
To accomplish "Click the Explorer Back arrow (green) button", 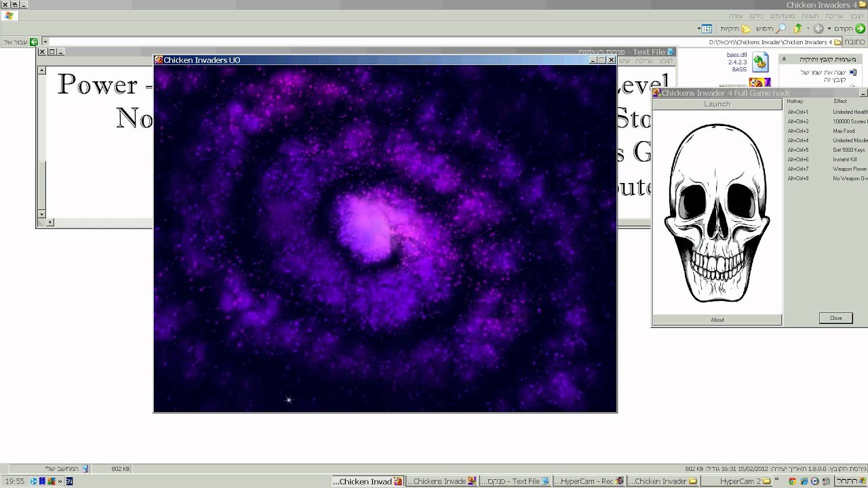I will tap(860, 28).
